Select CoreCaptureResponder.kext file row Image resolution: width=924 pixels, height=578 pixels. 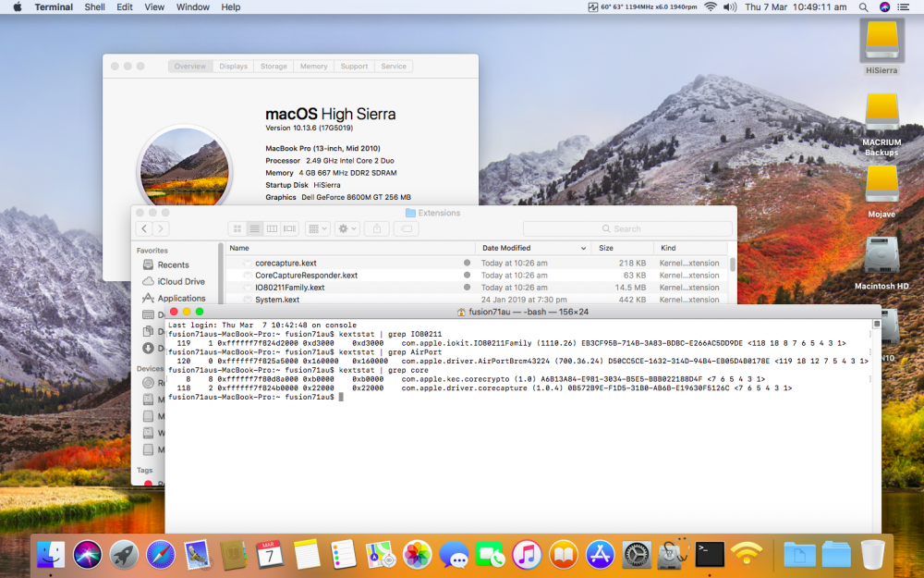pos(478,275)
